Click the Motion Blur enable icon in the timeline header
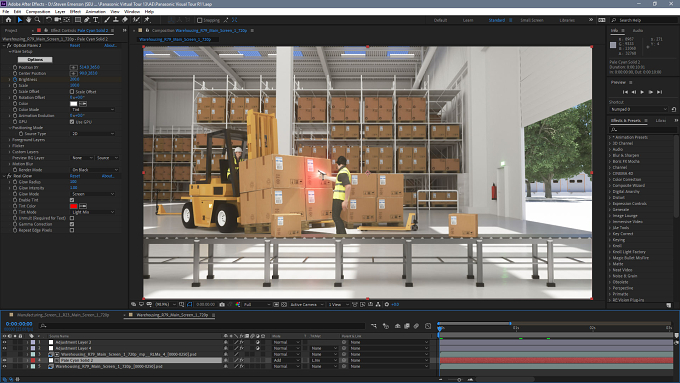680x383 pixels. point(416,326)
